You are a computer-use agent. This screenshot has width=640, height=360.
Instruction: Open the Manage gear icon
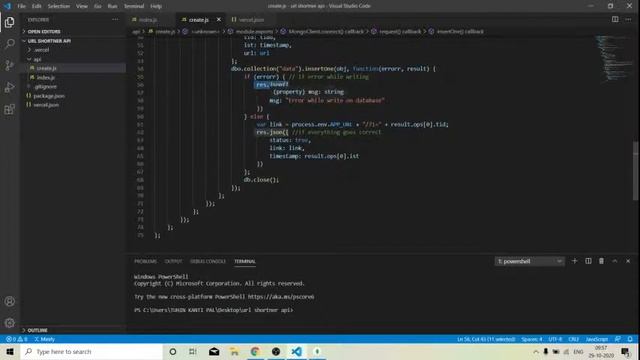tap(9, 323)
